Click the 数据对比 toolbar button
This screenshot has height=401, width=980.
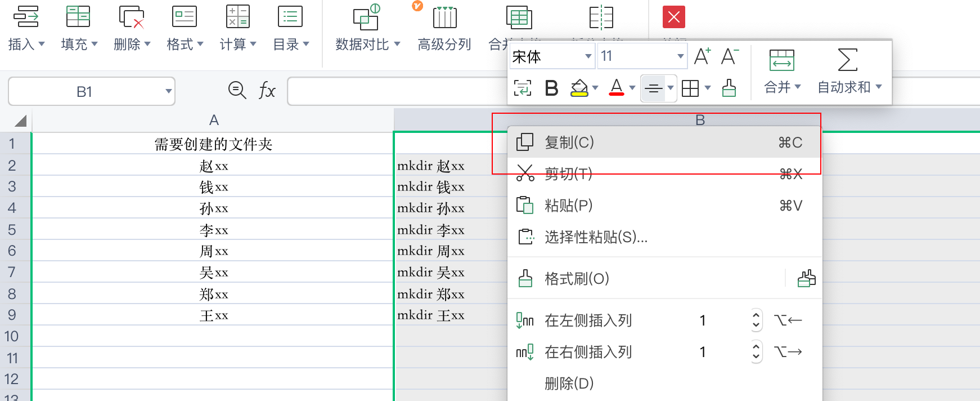(367, 28)
